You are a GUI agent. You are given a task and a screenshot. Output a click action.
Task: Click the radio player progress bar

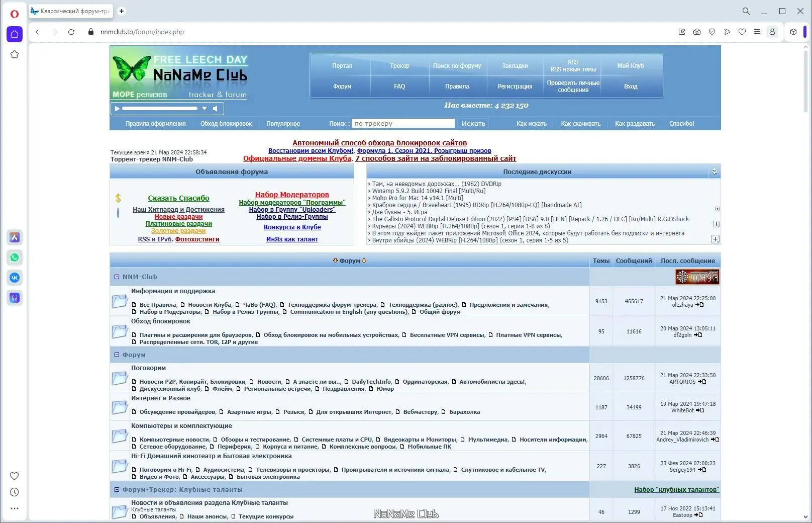160,108
